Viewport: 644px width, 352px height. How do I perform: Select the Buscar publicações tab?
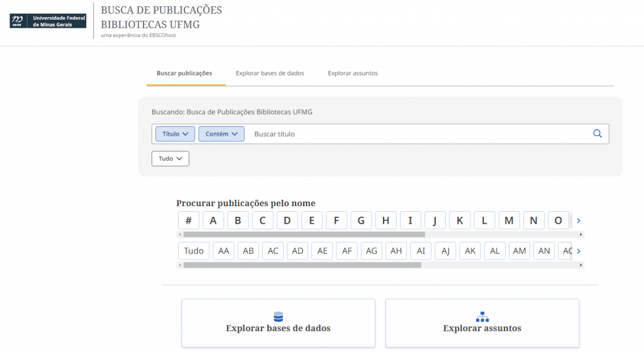(x=185, y=73)
